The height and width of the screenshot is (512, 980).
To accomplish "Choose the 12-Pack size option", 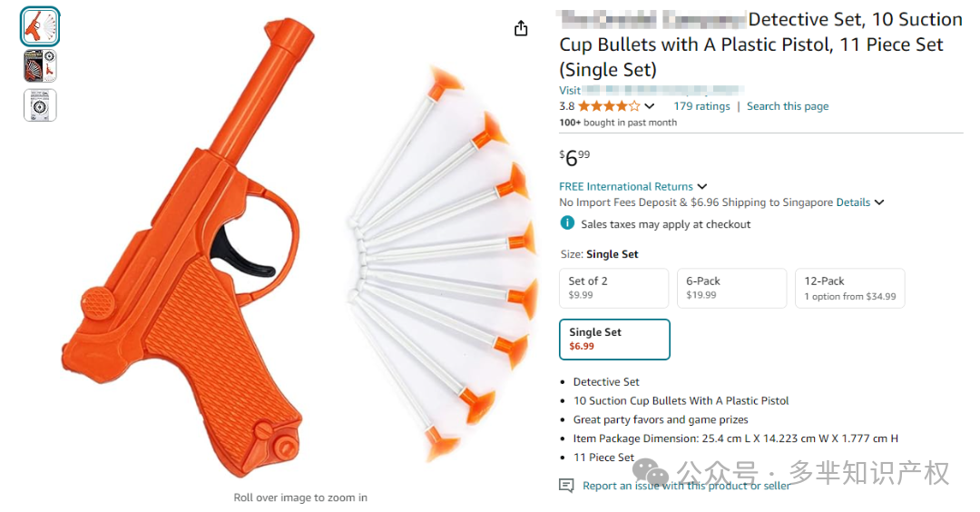I will [x=849, y=288].
